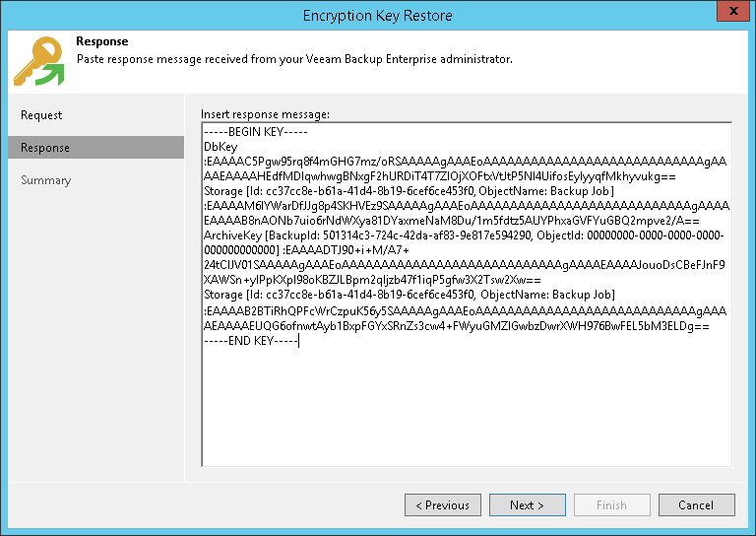Click the Finish button
This screenshot has width=756, height=536.
pos(611,505)
